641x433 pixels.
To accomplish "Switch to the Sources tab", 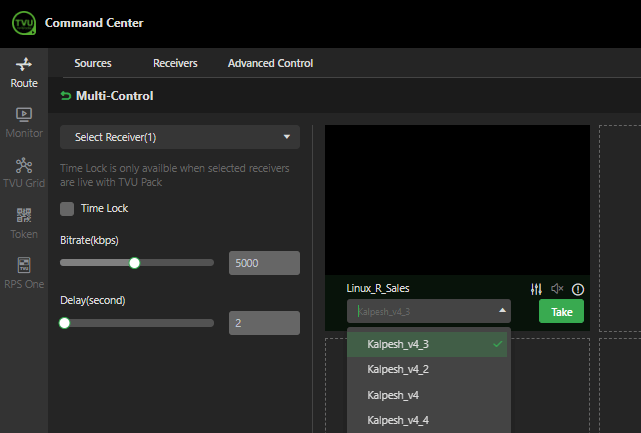I will [x=93, y=63].
